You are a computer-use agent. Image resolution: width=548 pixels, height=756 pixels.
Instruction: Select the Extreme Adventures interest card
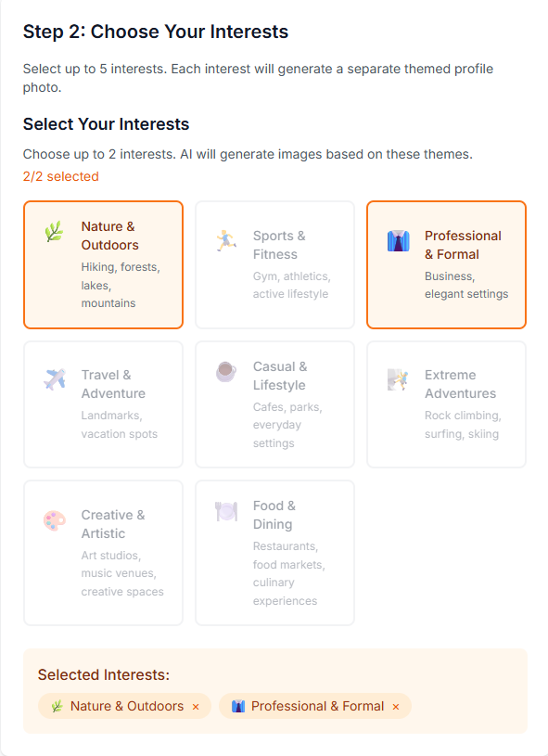click(446, 404)
